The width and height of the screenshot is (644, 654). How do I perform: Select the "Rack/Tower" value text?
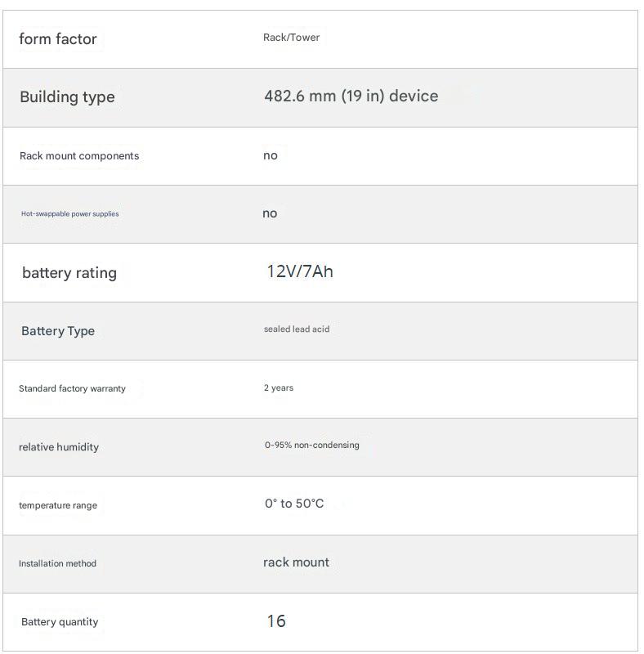[x=291, y=38]
